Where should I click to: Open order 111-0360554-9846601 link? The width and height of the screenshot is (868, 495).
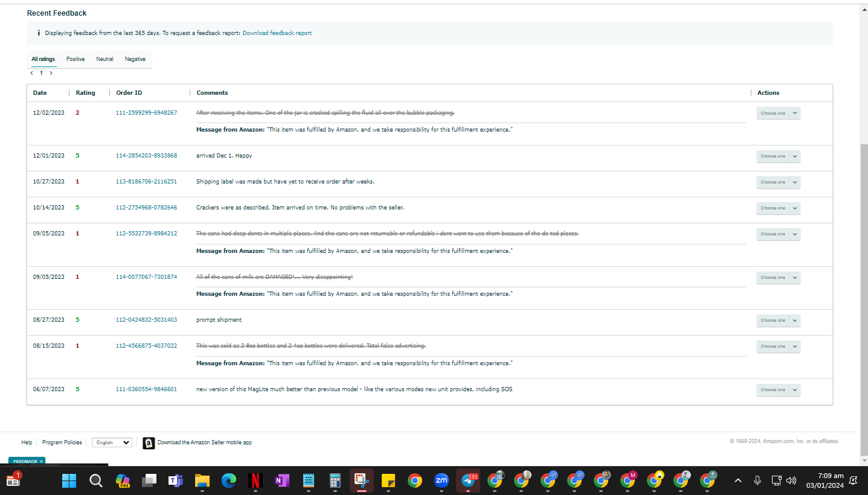point(146,389)
